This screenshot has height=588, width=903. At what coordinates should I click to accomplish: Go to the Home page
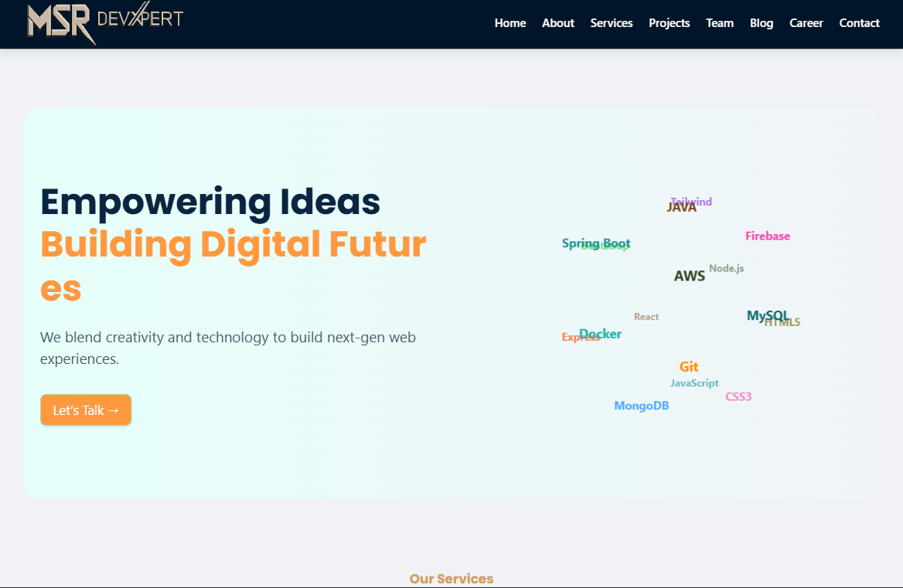510,23
